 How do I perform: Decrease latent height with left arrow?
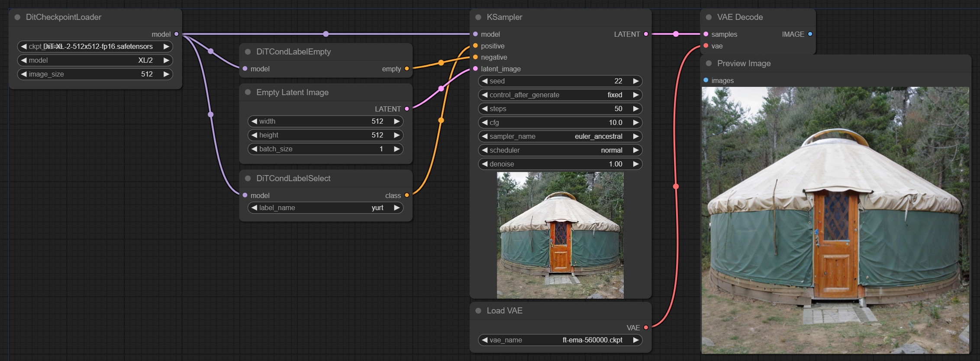click(255, 135)
